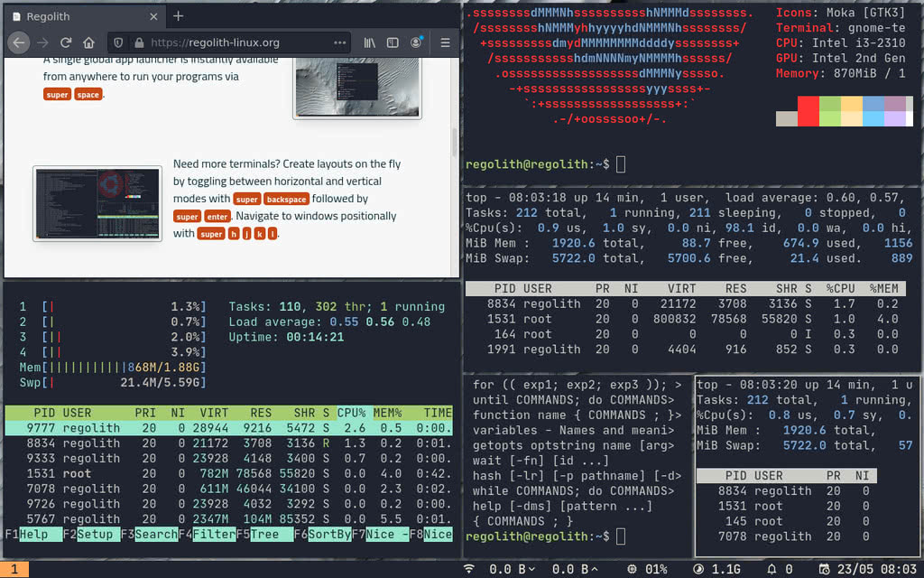This screenshot has height=578, width=924.
Task: Open tracking protection shield in address bar
Action: click(118, 42)
